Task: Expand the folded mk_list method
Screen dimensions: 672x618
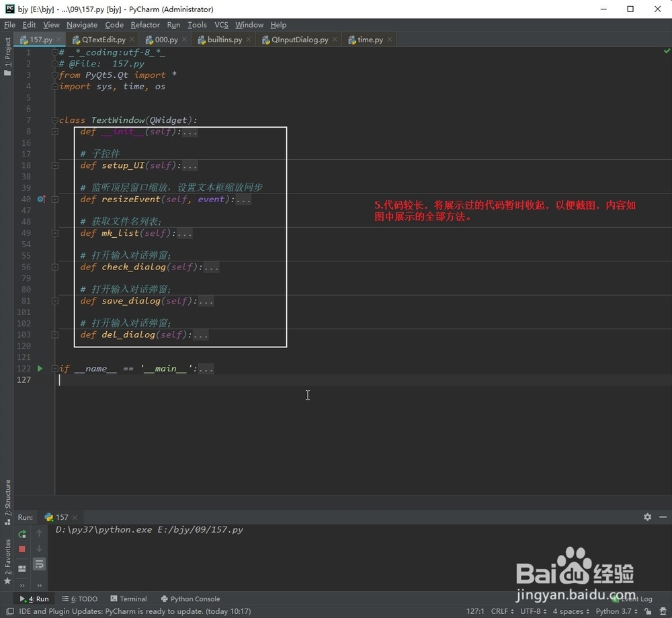Action: pos(55,233)
